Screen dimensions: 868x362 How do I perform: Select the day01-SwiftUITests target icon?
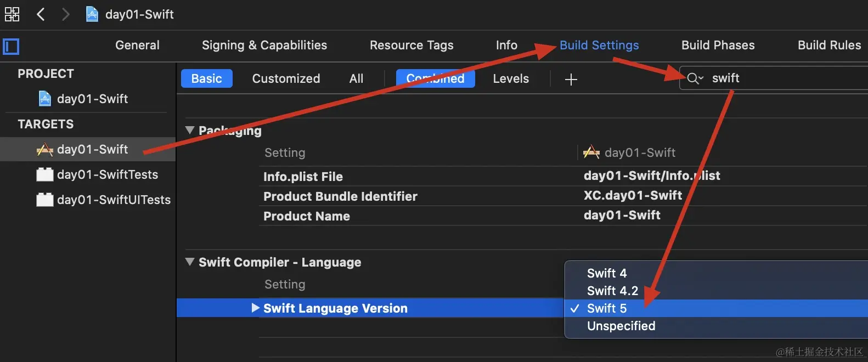(x=44, y=200)
